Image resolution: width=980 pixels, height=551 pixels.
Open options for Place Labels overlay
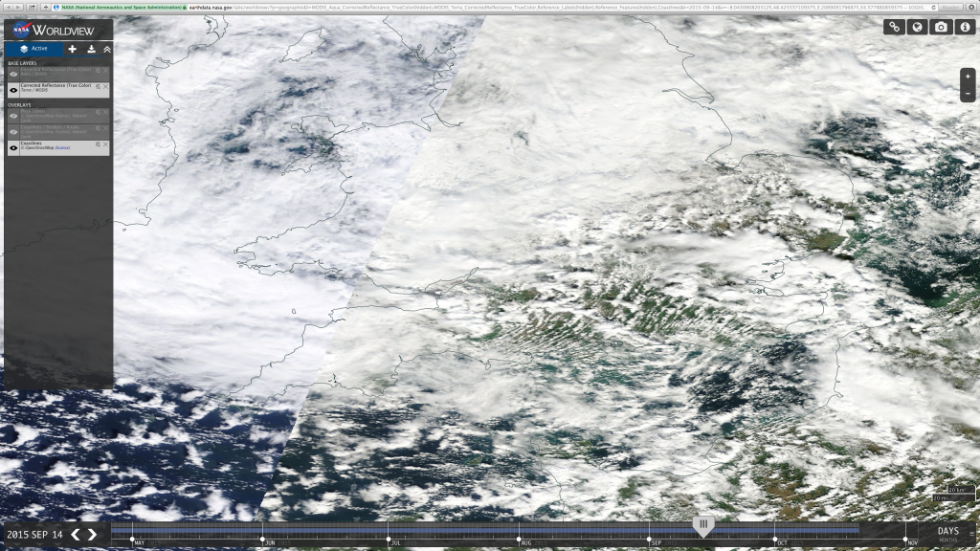pos(99,113)
